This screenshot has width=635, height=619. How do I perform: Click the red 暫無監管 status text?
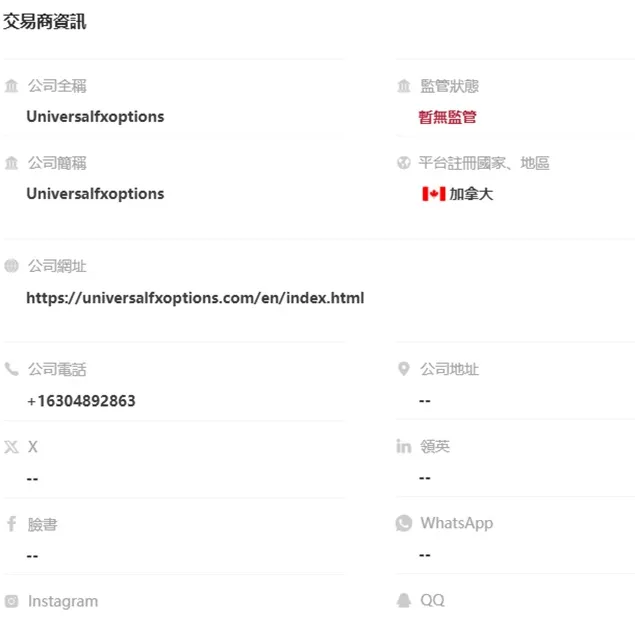pos(447,117)
